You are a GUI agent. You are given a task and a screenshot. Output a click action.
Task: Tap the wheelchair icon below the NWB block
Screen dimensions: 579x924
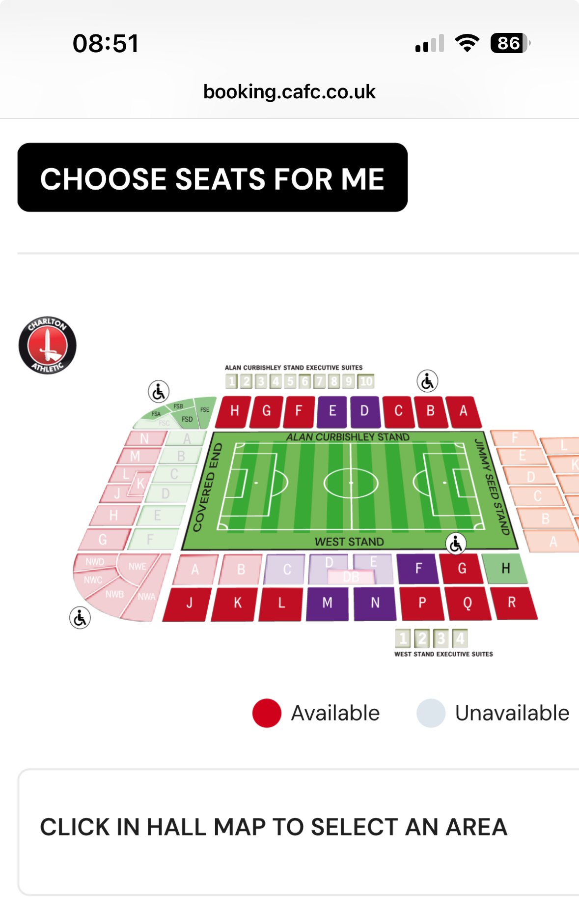click(x=80, y=618)
